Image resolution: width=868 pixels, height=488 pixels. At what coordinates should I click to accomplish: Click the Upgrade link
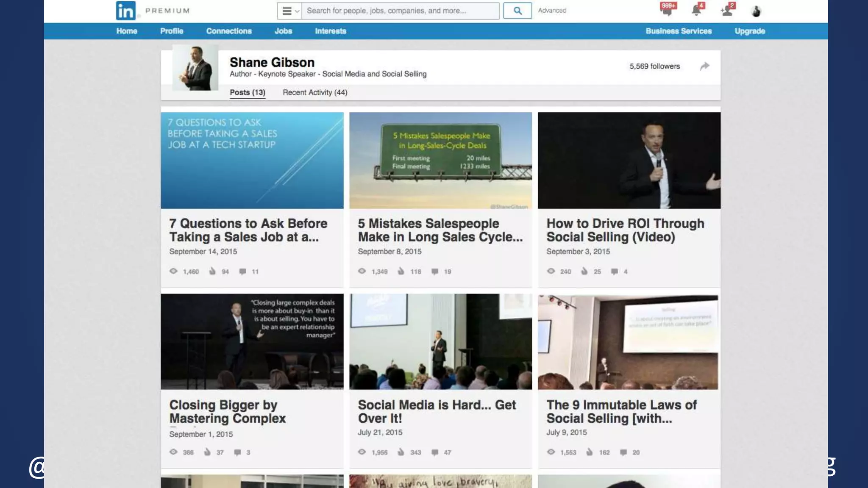(749, 31)
